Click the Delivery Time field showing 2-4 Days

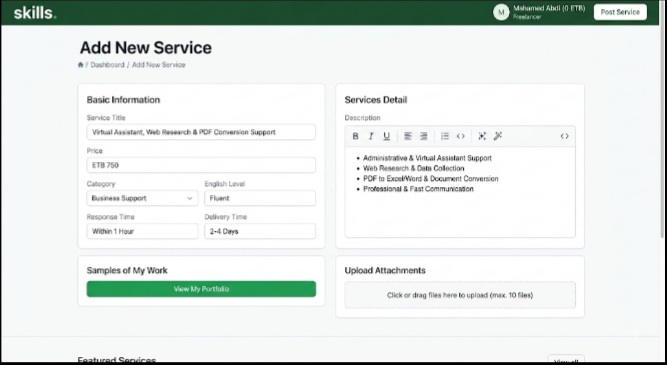260,231
